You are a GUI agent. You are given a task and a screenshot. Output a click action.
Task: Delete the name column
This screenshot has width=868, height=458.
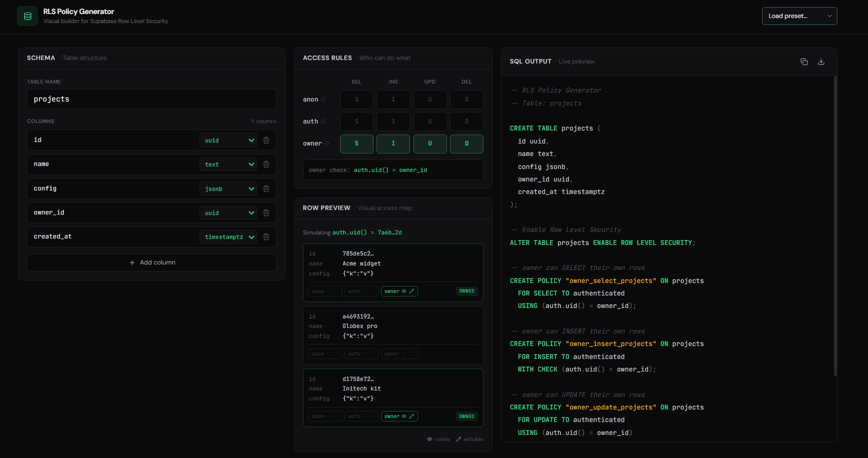coord(266,164)
